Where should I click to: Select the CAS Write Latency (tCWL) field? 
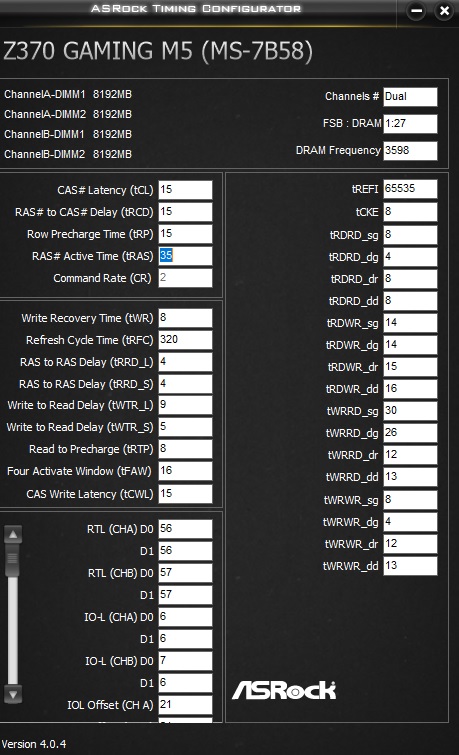185,494
